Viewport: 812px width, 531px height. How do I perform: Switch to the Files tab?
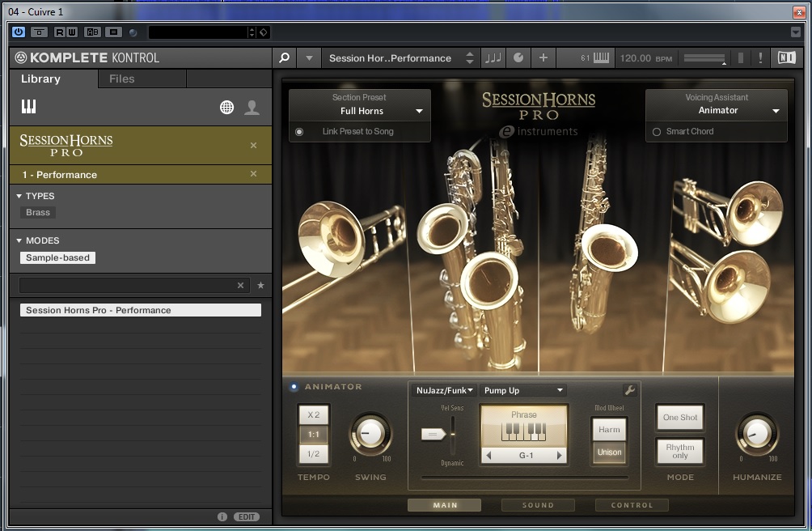[122, 79]
